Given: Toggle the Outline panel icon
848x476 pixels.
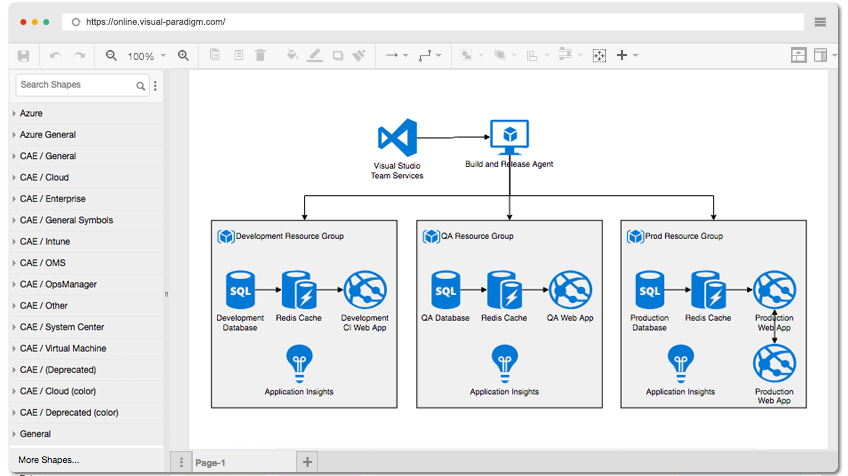Looking at the screenshot, I should pyautogui.click(x=798, y=55).
